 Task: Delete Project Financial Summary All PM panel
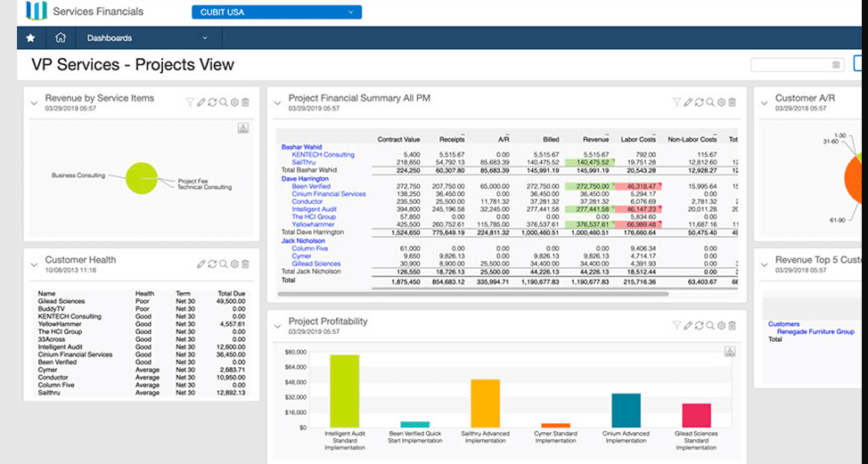click(732, 102)
